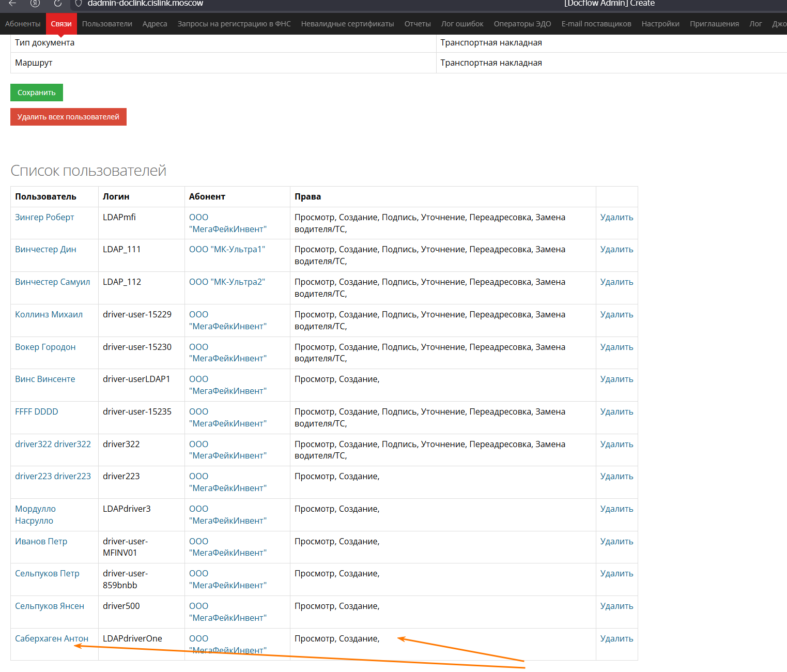Click Удалить for driver-user-15235
The image size is (787, 672).
tap(616, 411)
